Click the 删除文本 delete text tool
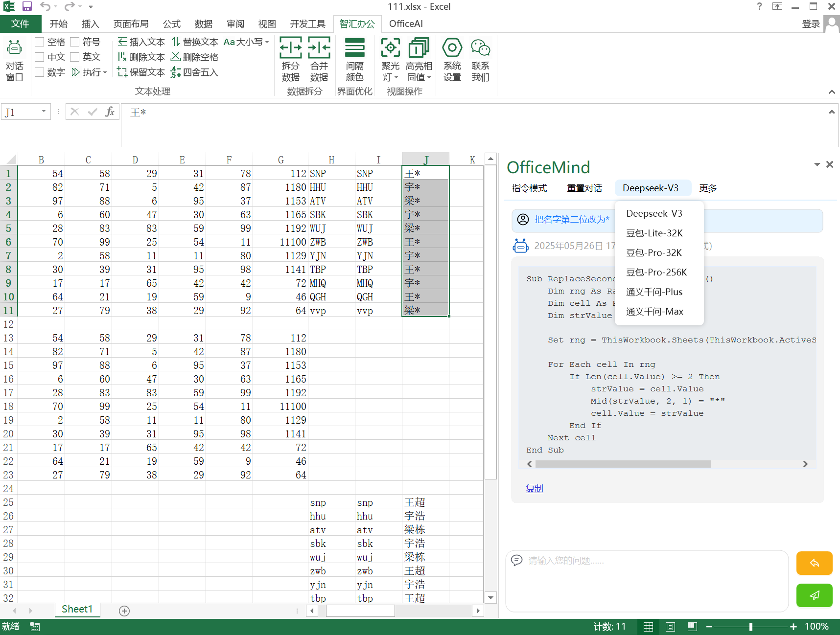 tap(141, 57)
